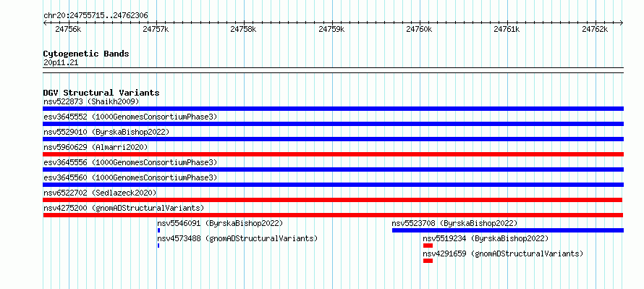Open nsv5529010 (ByrskaBishop2022) variant label
Image resolution: width=644 pixels, height=289 pixels.
106,132
